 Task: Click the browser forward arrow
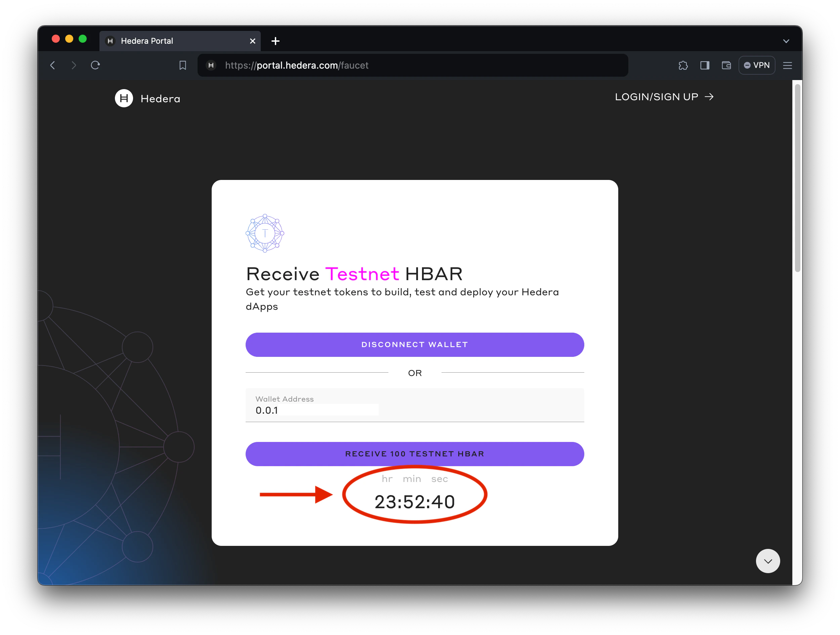pos(74,65)
